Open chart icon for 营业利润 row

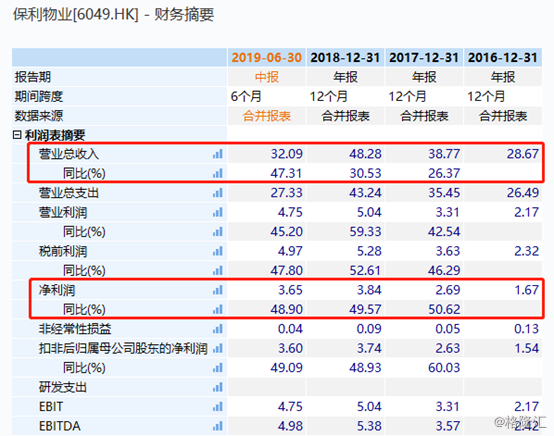click(218, 212)
